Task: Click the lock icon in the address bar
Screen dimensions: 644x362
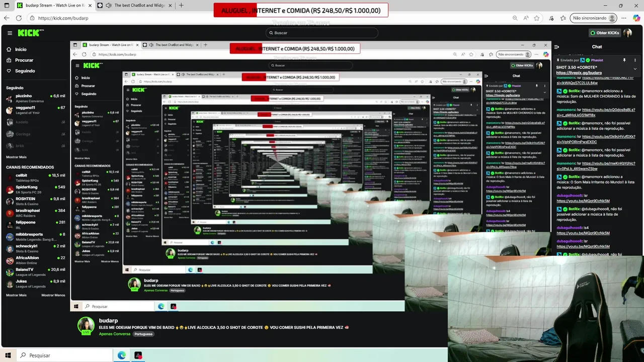Action: [32, 18]
